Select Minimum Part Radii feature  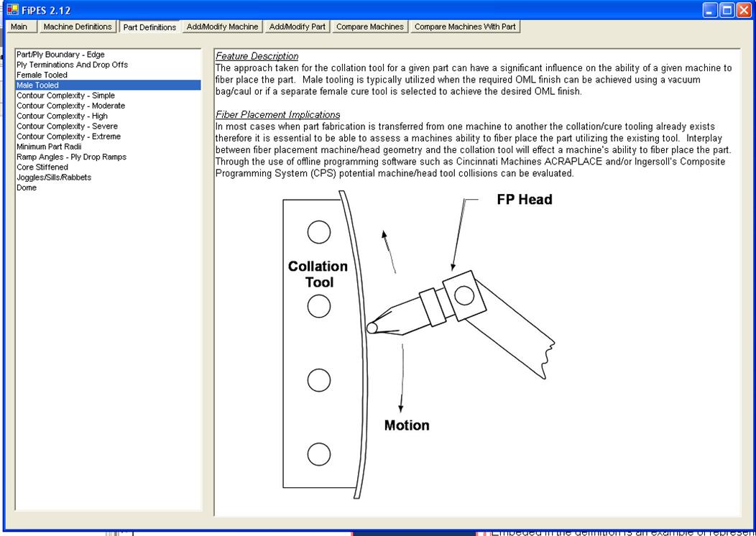[x=49, y=147]
